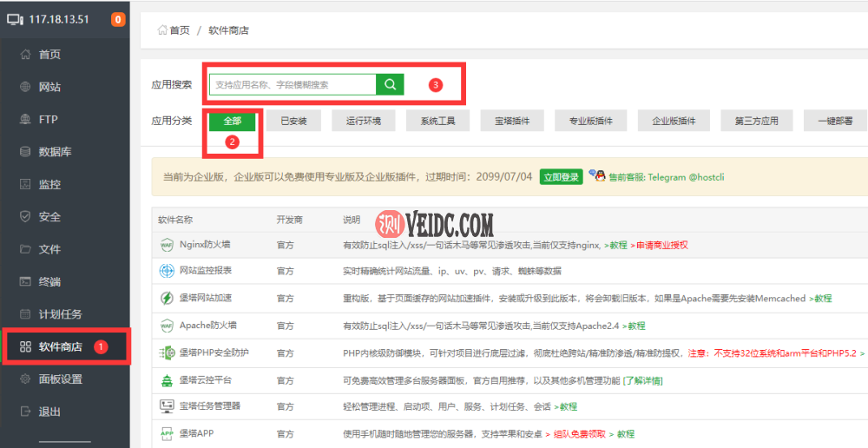Open the 专业版插件 category
The height and width of the screenshot is (448, 868).
tap(590, 121)
